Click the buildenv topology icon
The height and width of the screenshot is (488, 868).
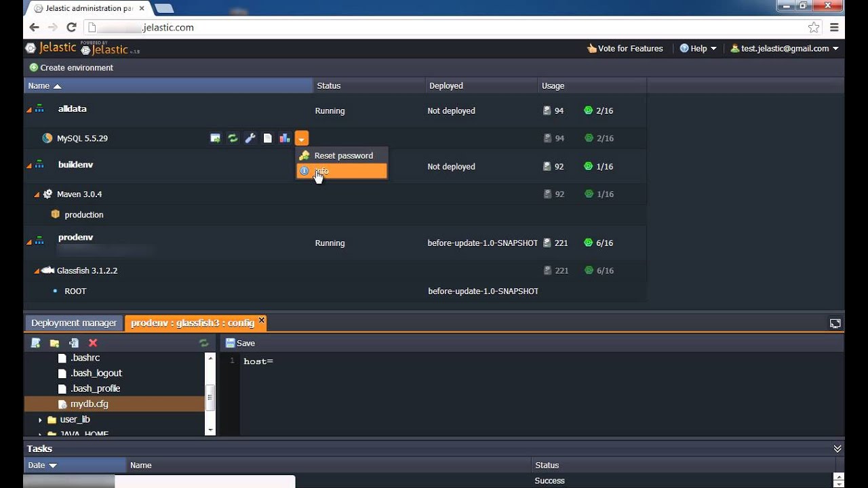click(x=39, y=165)
